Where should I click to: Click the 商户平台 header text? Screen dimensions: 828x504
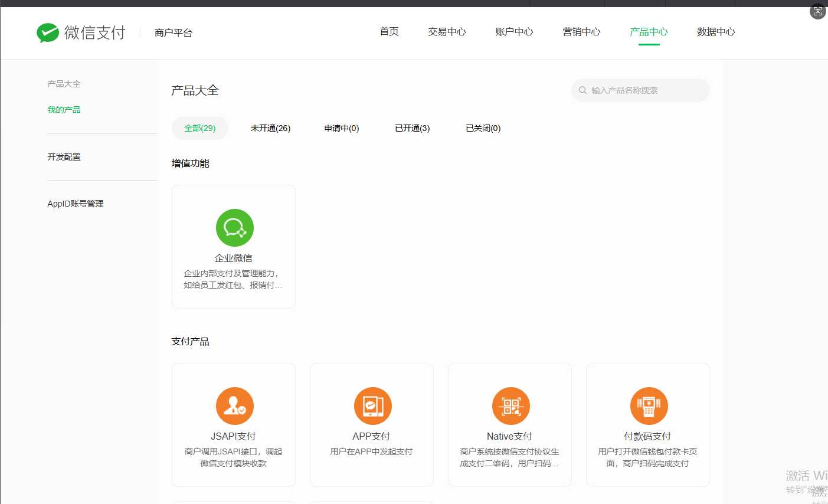click(174, 33)
